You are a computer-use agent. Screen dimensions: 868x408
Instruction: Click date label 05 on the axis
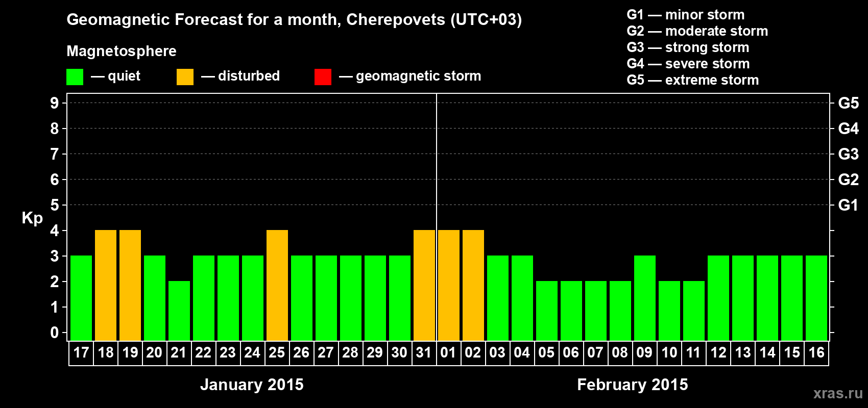coord(546,353)
